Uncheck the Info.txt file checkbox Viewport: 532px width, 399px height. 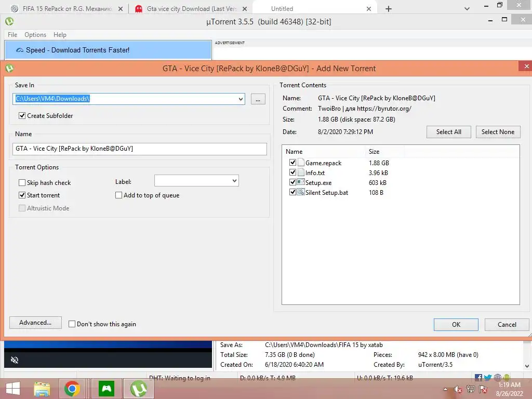click(292, 172)
